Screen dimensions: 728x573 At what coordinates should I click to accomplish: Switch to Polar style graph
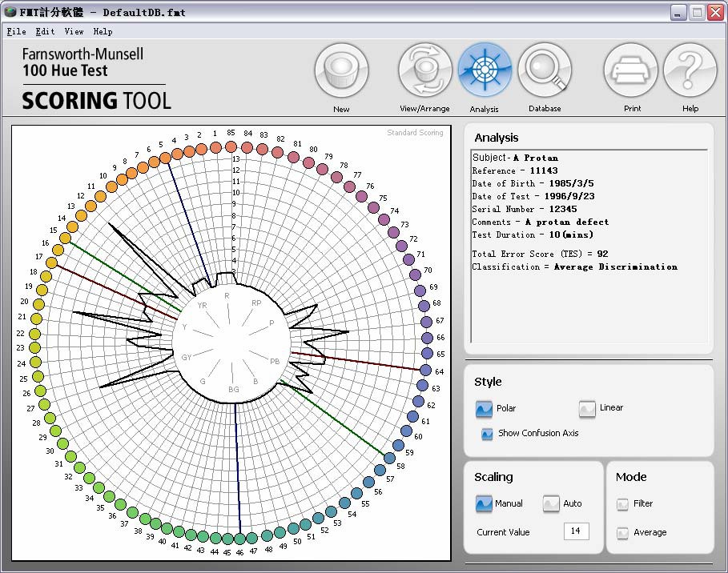click(x=484, y=409)
